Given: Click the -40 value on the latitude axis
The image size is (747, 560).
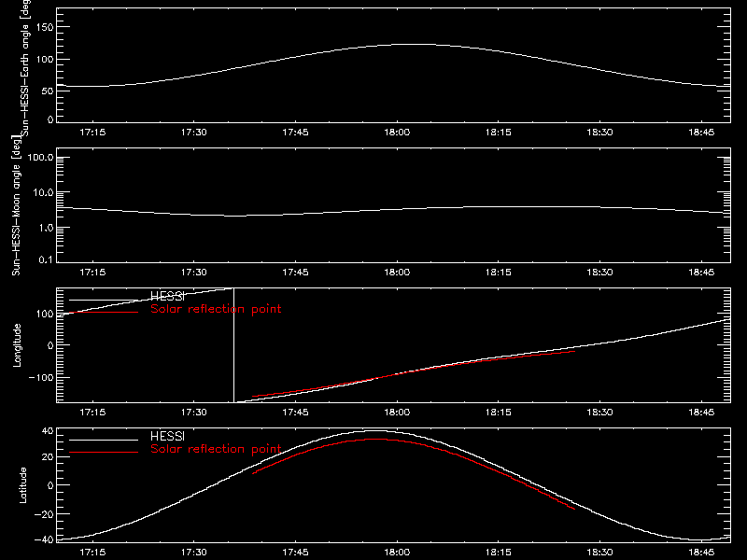Looking at the screenshot, I should pyautogui.click(x=44, y=540).
